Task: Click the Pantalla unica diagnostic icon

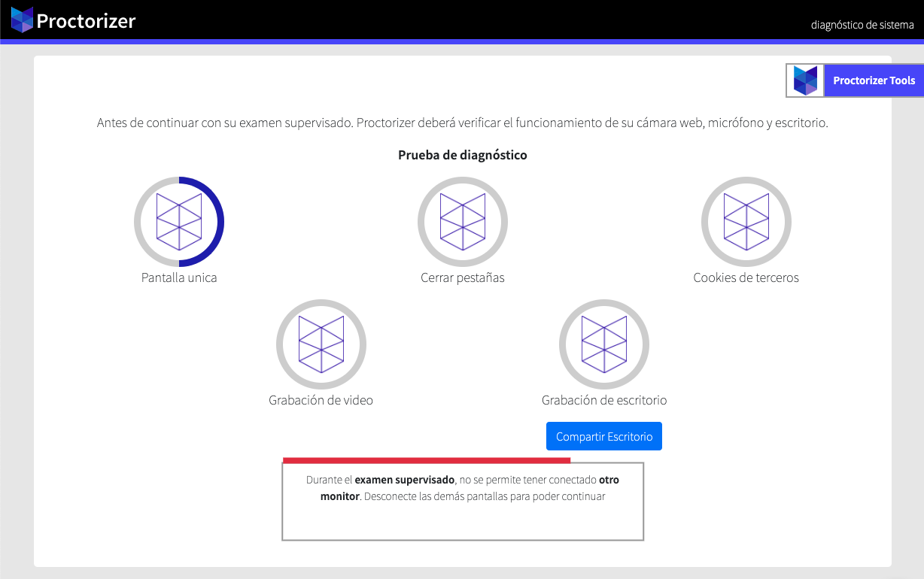Action: point(179,221)
